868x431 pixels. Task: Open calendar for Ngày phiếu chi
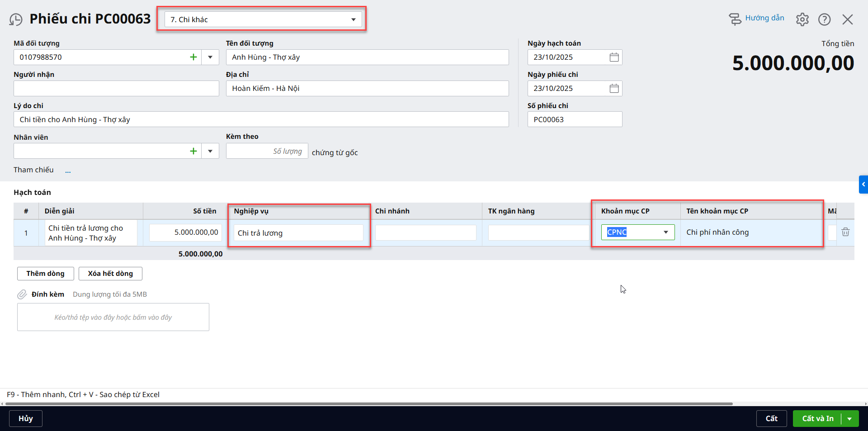click(614, 89)
